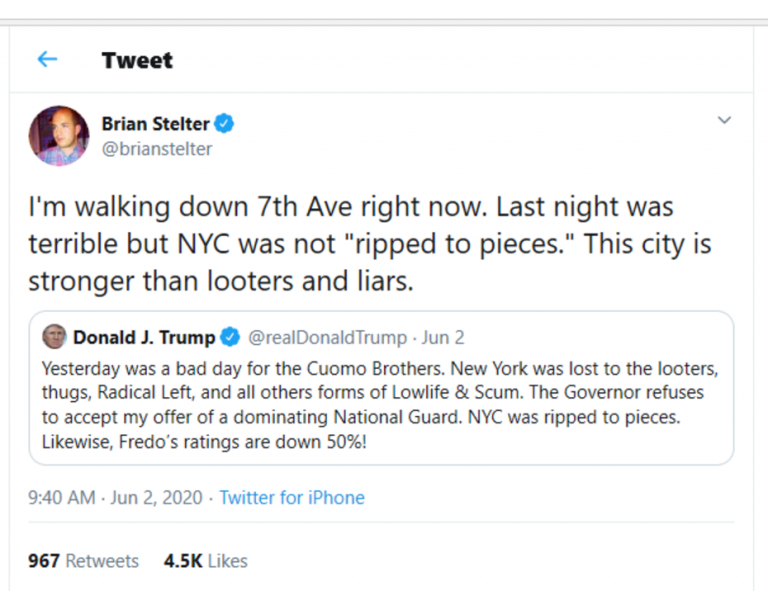The height and width of the screenshot is (591, 768).
Task: Open Brian Stelter's profile photo
Action: pos(58,136)
